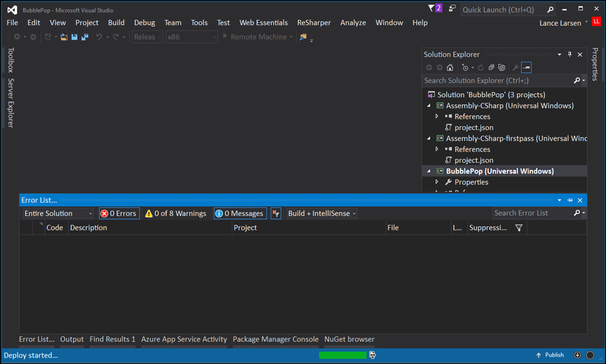Click the Solution Explorer Properties wrench icon

coord(515,67)
